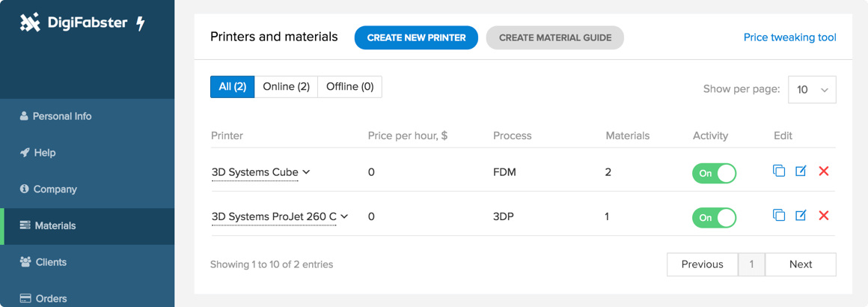Turn off 3D Systems ProJet 260 C
868x307 pixels.
tap(714, 217)
